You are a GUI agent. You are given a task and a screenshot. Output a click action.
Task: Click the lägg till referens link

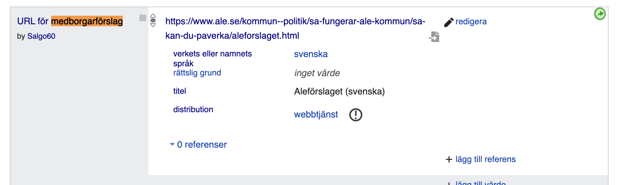(485, 159)
